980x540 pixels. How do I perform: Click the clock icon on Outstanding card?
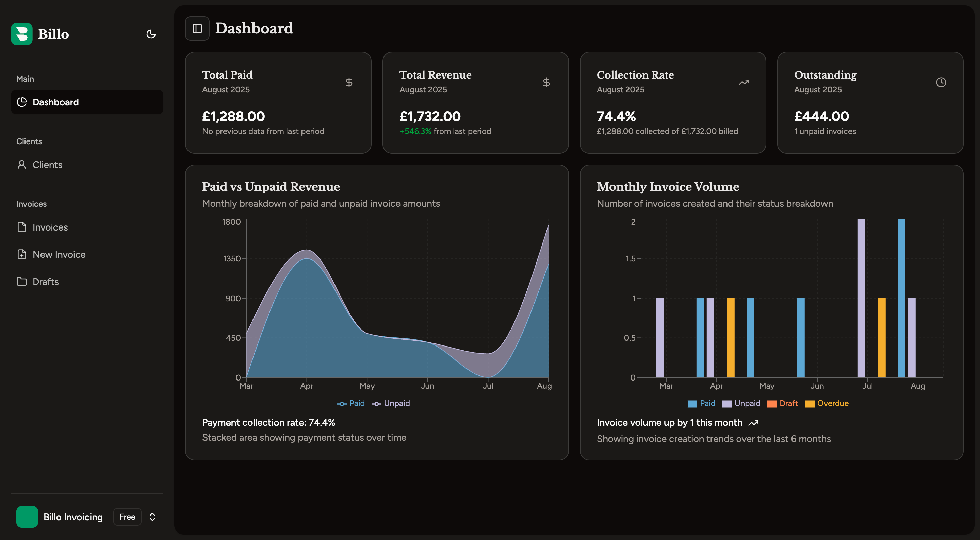click(x=941, y=82)
